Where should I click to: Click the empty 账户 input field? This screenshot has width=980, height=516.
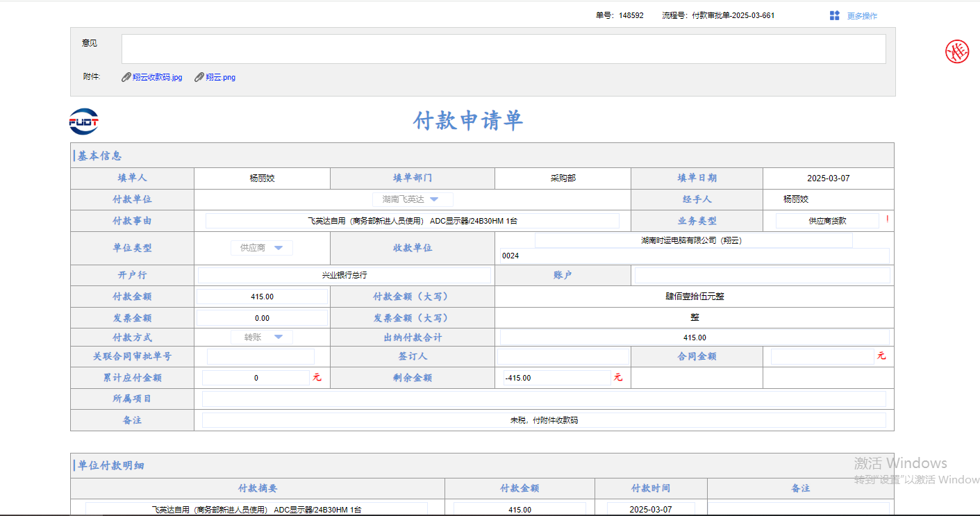coord(761,276)
